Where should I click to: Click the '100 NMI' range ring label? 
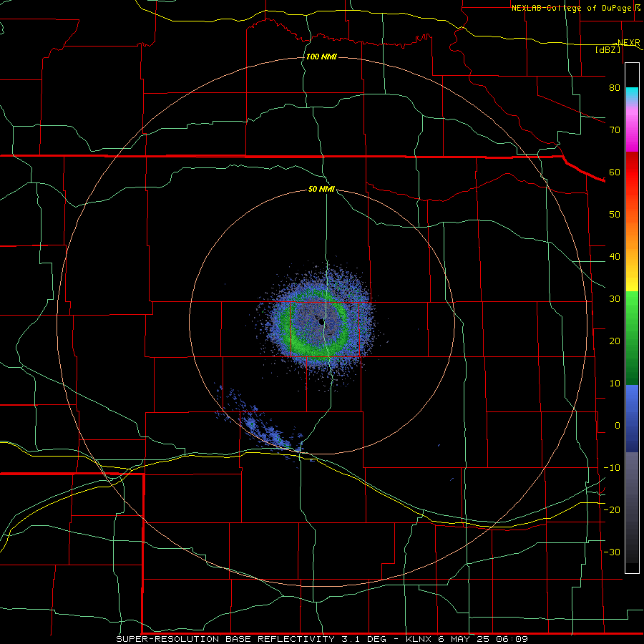(x=321, y=57)
